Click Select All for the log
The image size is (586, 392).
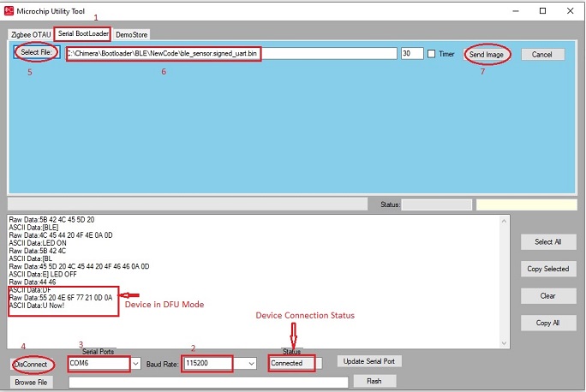coord(548,242)
